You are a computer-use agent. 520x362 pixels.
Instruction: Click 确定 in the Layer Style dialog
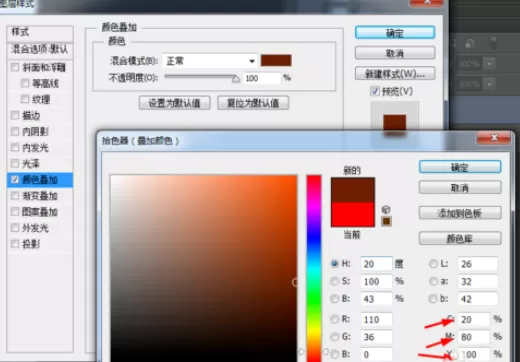click(395, 33)
